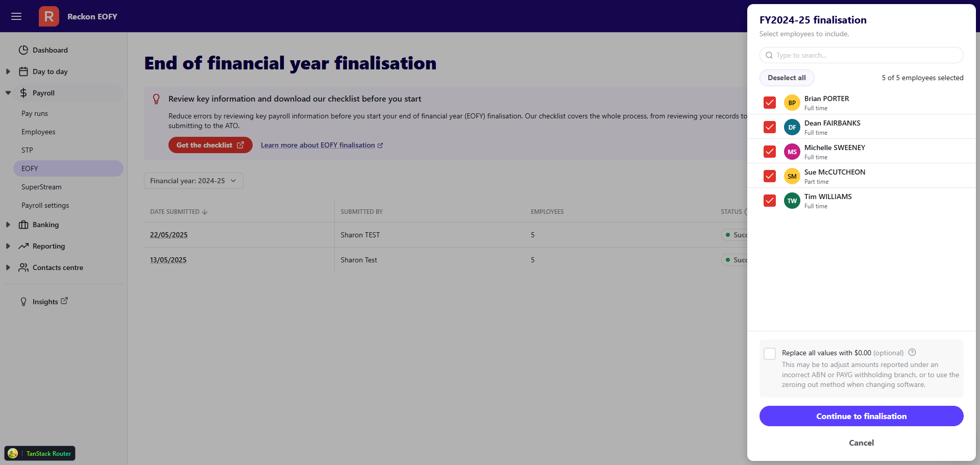Click Tim WILLIAMS' TW avatar
This screenshot has width=980, height=465.
pyautogui.click(x=792, y=201)
